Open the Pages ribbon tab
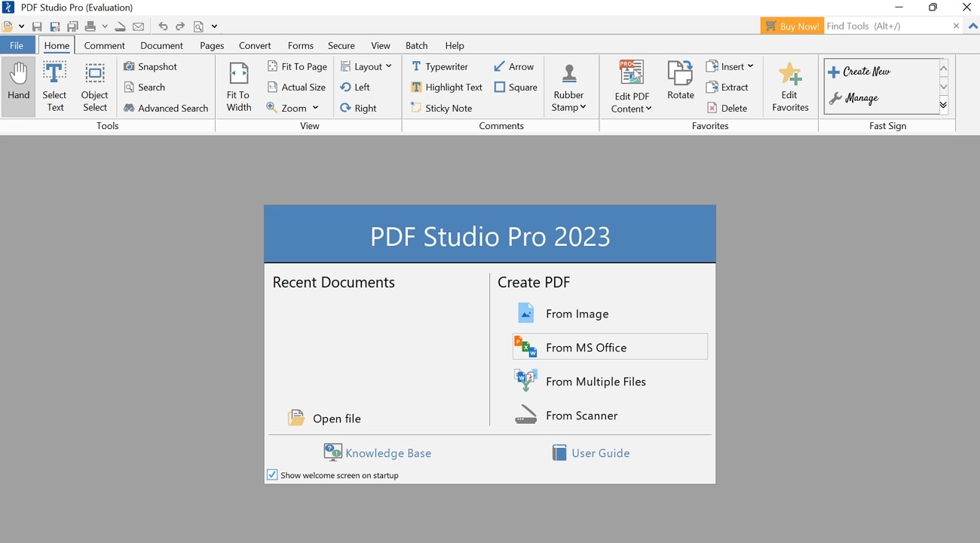The height and width of the screenshot is (543, 980). point(212,45)
